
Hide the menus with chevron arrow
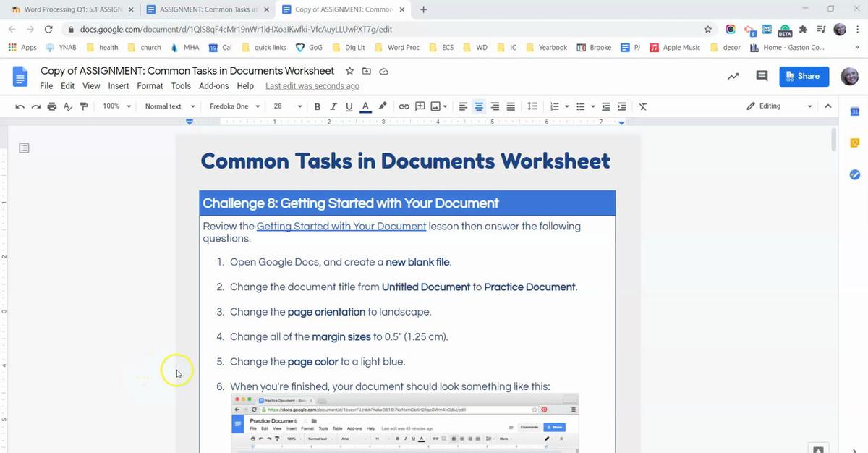click(x=827, y=106)
